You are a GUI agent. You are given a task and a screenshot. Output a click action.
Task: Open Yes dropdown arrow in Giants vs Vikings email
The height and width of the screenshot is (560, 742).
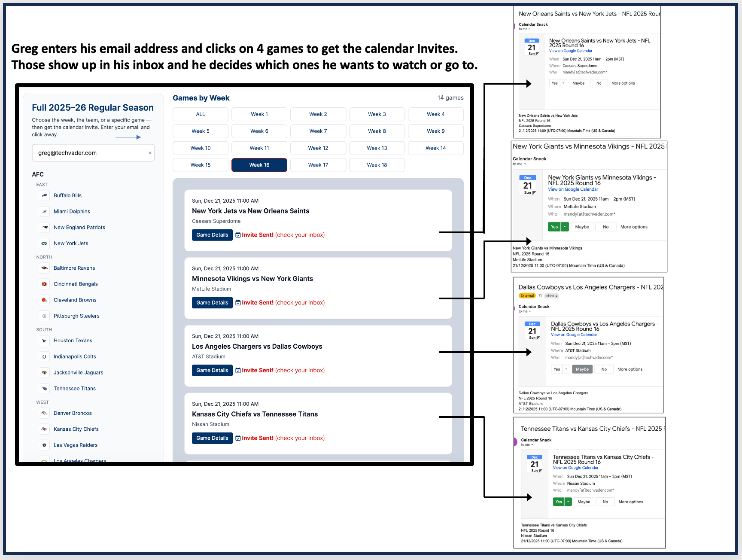coord(565,227)
